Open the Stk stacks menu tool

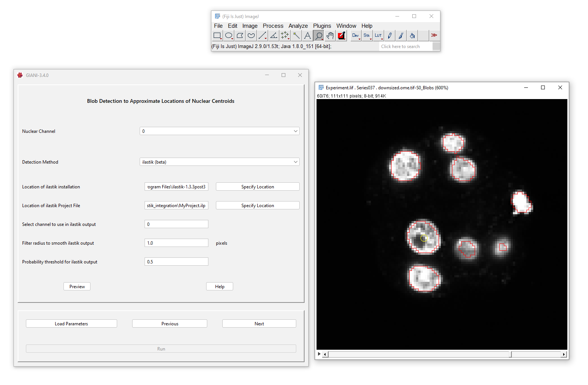[x=367, y=36]
